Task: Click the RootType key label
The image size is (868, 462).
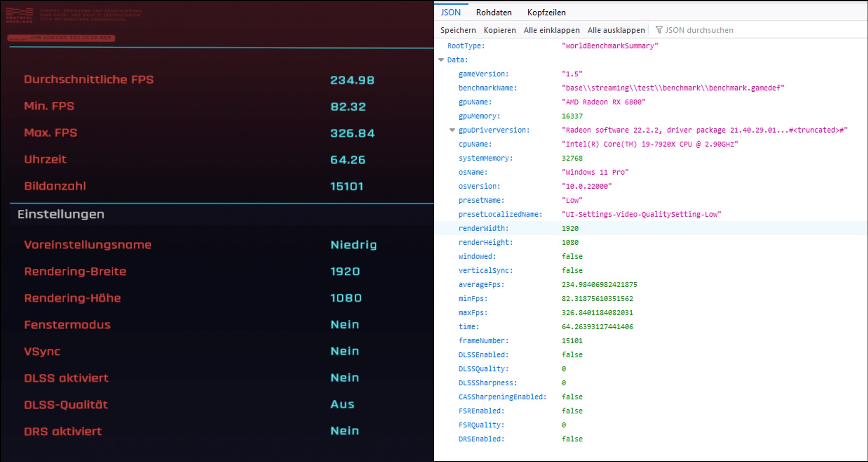Action: 466,46
